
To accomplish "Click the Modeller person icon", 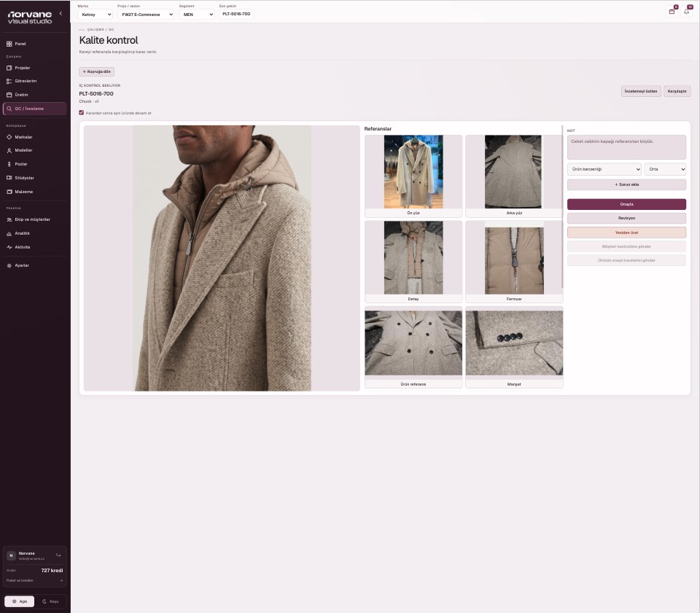I will [9, 150].
